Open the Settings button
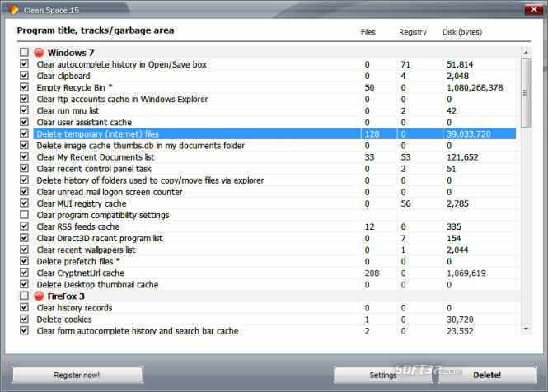This screenshot has width=548, height=392. tap(383, 375)
